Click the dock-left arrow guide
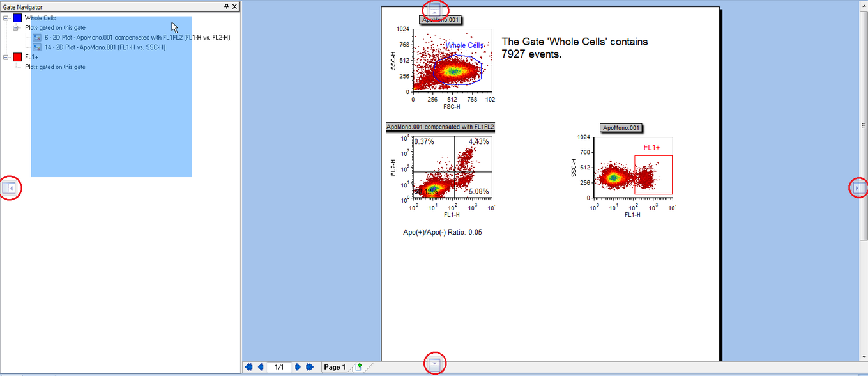The image size is (868, 376). coord(10,188)
